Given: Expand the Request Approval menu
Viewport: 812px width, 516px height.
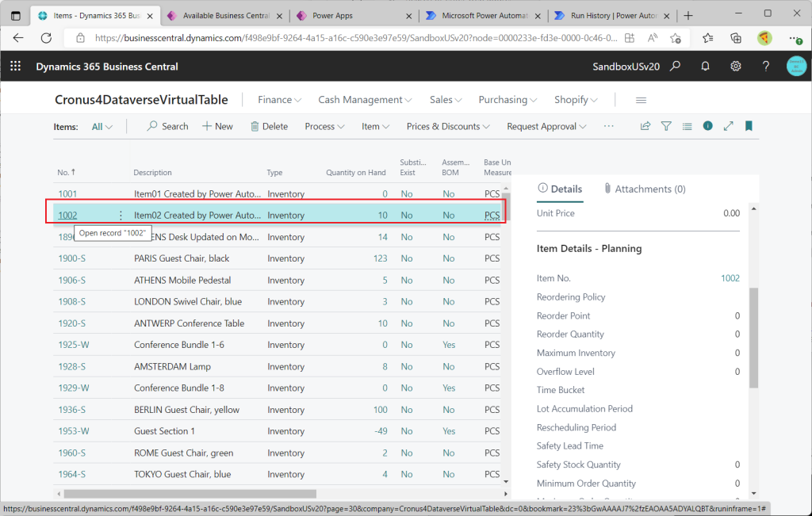Looking at the screenshot, I should coord(546,126).
